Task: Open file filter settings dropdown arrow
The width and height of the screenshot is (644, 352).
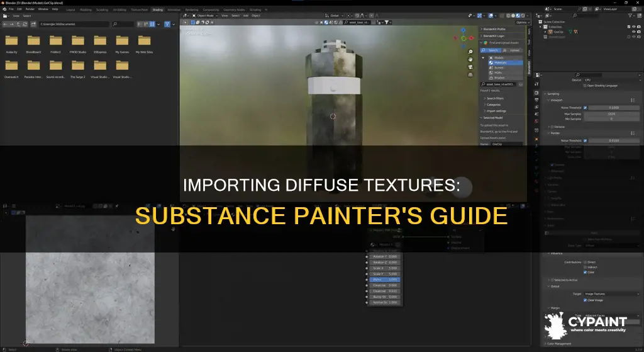Action: (x=174, y=25)
